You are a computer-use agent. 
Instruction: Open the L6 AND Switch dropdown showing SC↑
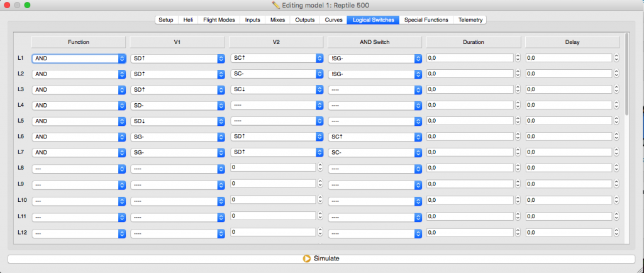[x=375, y=136]
